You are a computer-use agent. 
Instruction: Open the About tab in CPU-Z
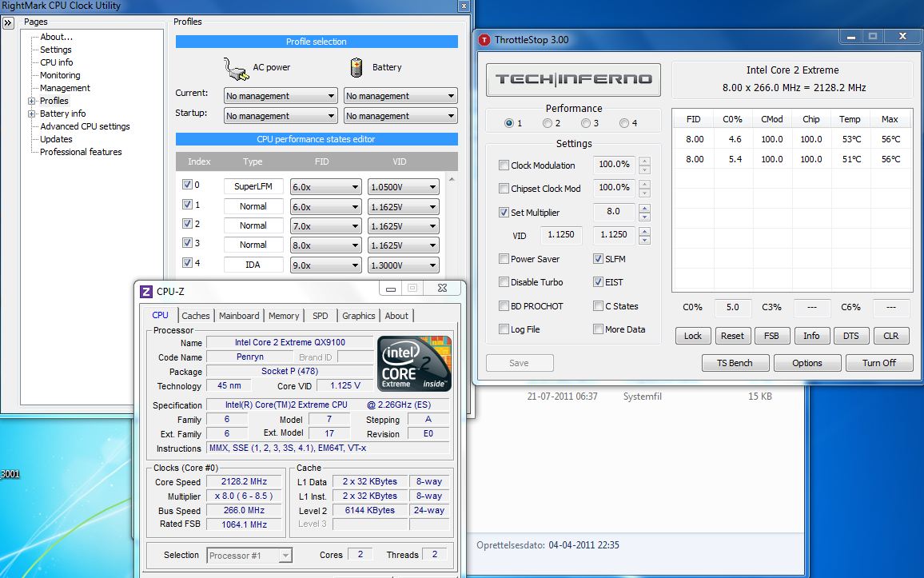tap(396, 316)
